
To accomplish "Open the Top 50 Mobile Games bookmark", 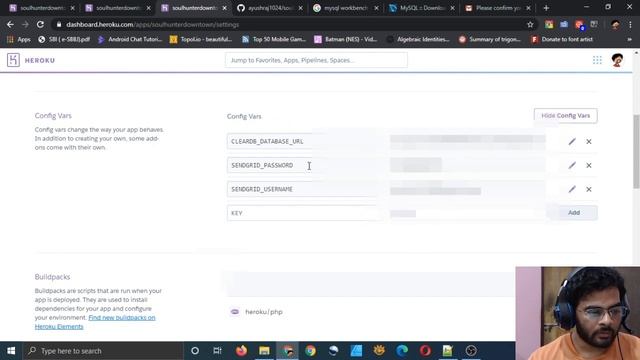I will click(x=274, y=39).
